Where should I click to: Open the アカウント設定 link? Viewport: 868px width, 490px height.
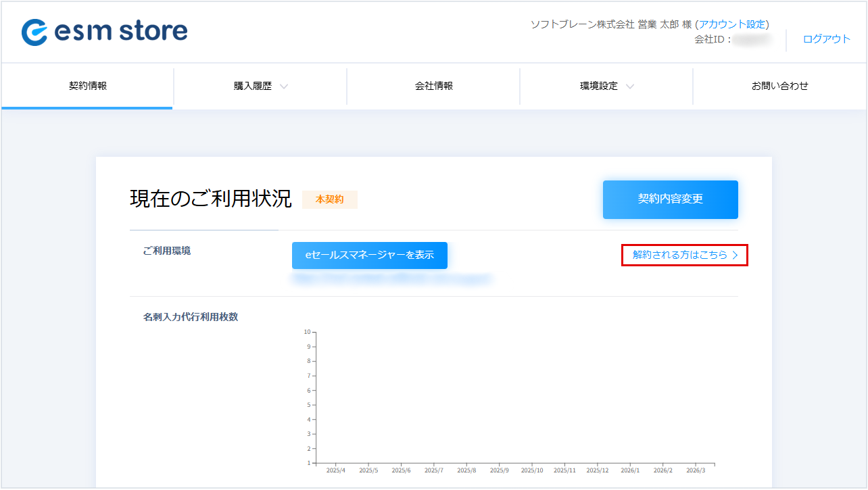[733, 24]
